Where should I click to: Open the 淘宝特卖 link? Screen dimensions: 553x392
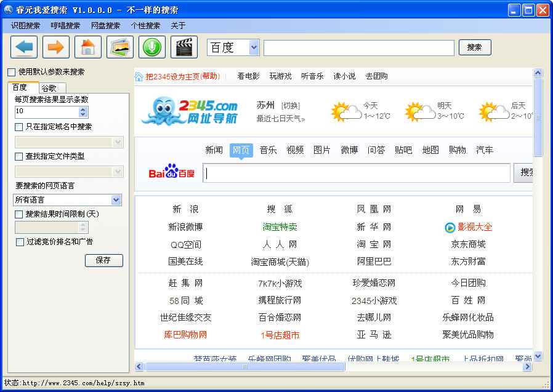pos(280,227)
